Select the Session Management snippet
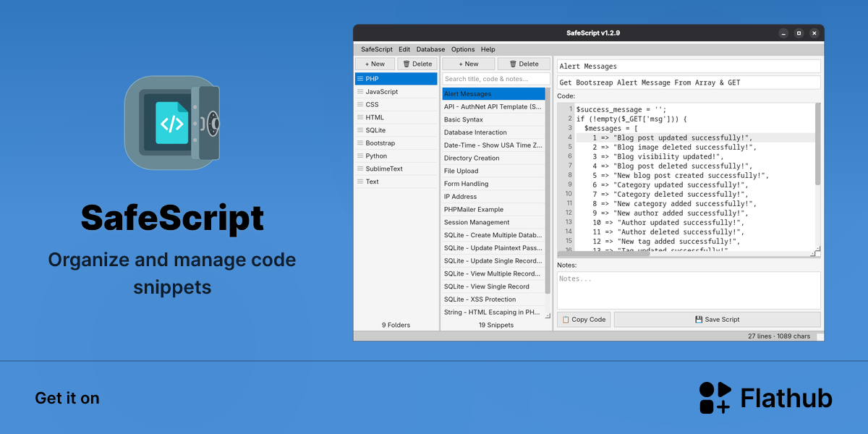 tap(493, 222)
